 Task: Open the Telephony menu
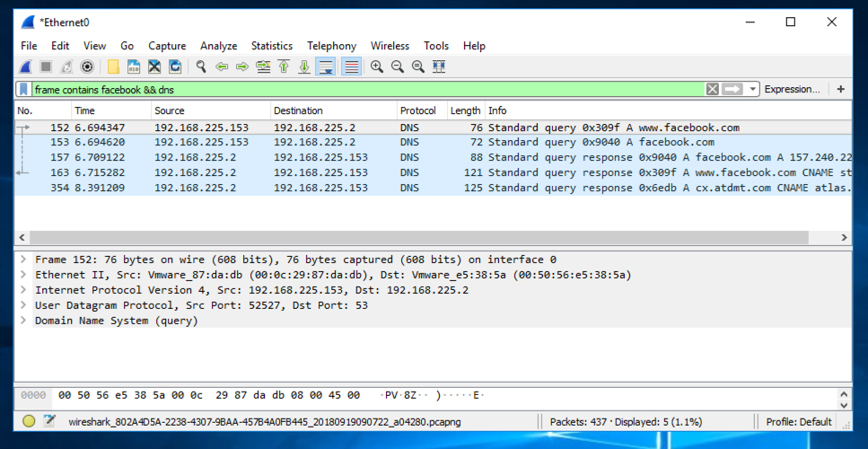(x=331, y=46)
